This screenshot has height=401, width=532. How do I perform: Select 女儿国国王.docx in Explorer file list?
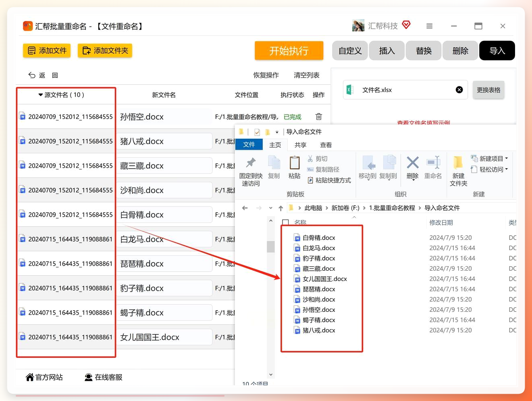(x=320, y=279)
